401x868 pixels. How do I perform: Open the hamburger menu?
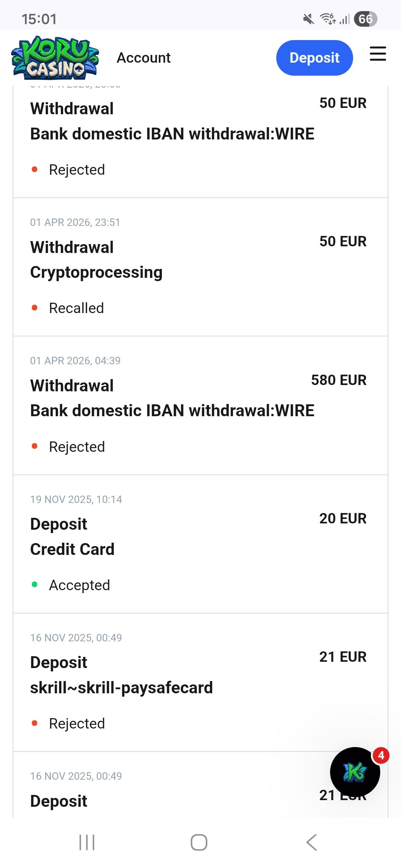coord(378,54)
